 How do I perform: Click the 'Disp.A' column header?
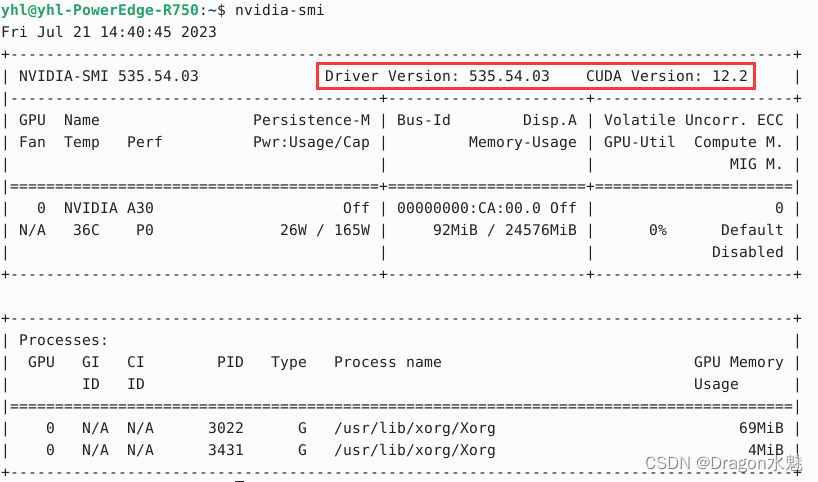coord(550,120)
